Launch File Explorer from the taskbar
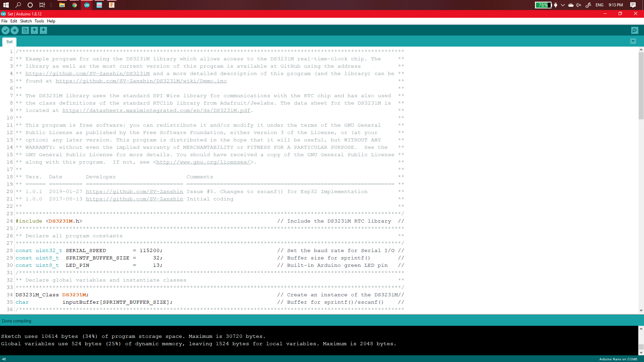The image size is (644, 362). click(x=62, y=5)
